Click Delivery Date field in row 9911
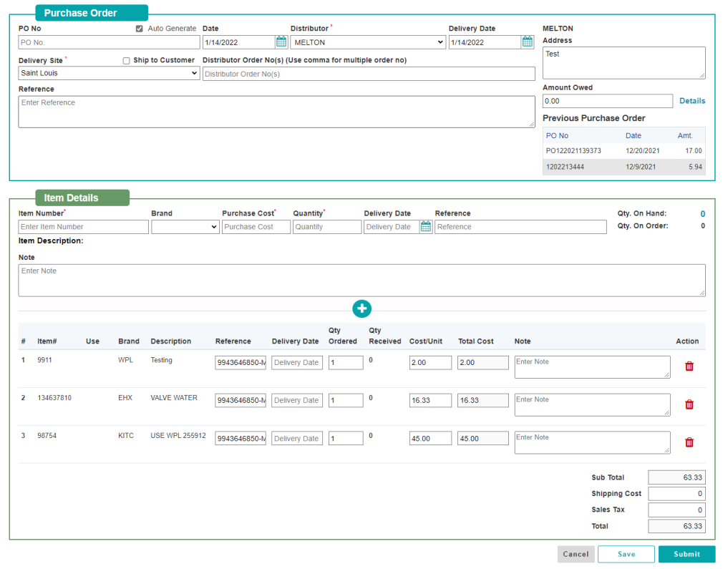Viewport: 728px width, 569px height. [297, 362]
